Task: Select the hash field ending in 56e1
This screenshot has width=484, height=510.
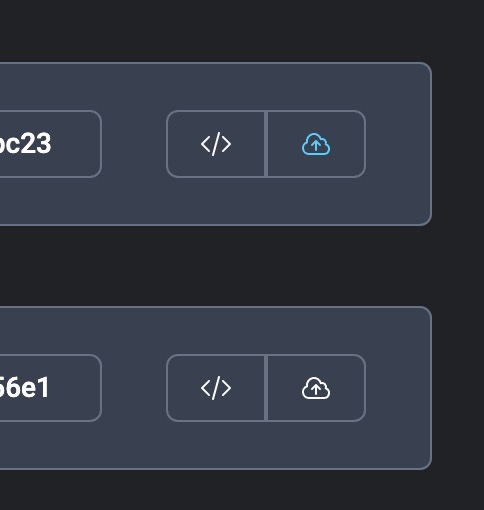Action: tap(50, 388)
